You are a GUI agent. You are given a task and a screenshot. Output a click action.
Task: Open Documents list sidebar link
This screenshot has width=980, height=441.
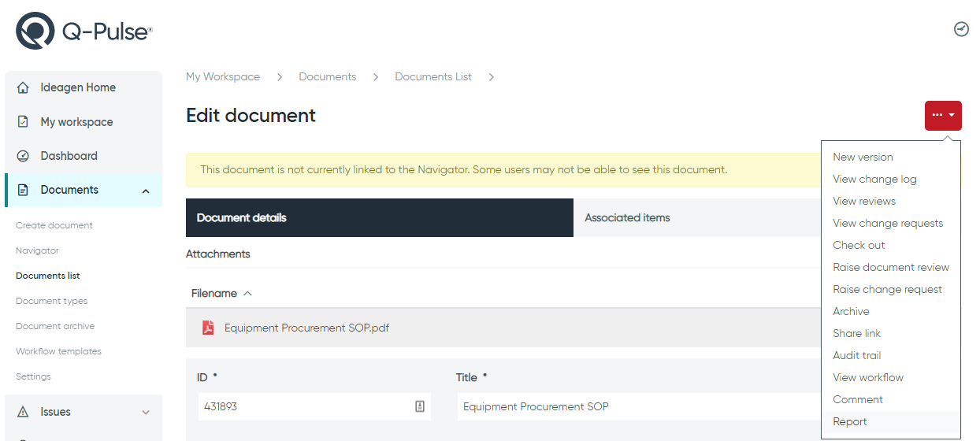click(48, 276)
